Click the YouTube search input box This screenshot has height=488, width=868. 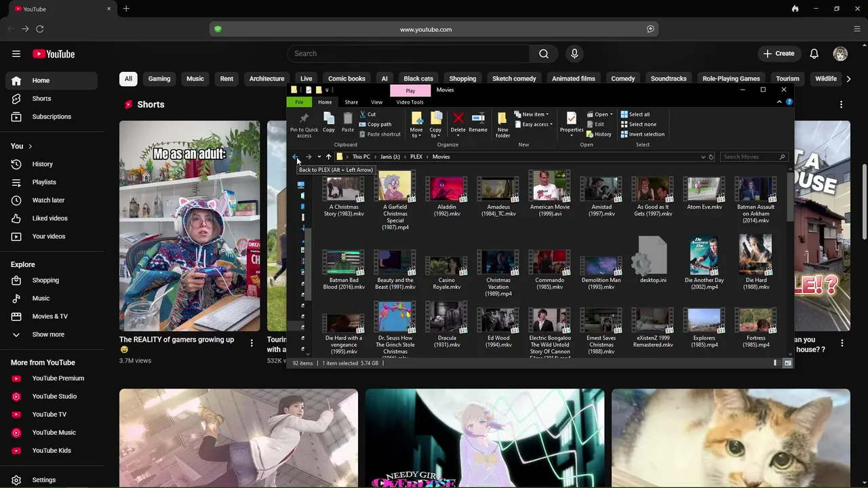408,54
